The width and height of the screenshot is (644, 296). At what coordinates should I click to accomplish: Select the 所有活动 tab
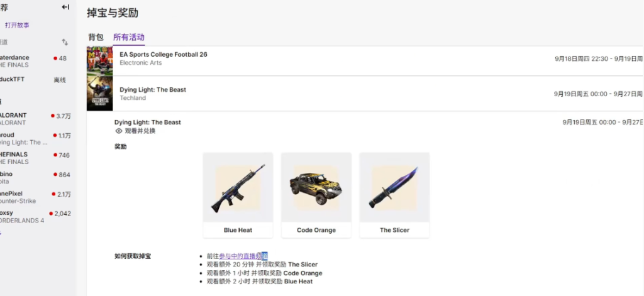click(x=129, y=37)
